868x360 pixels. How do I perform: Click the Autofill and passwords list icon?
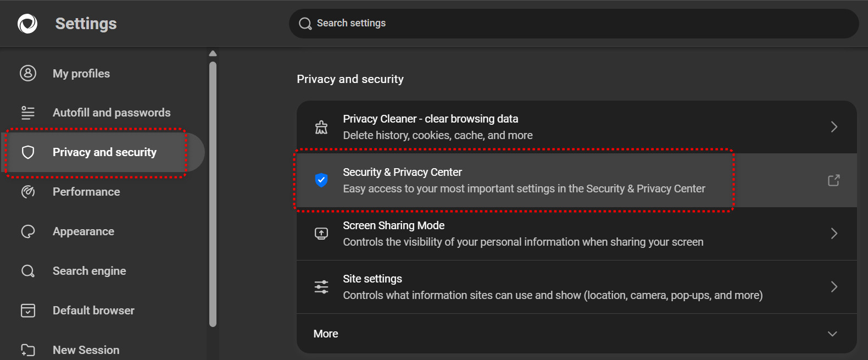click(x=28, y=113)
